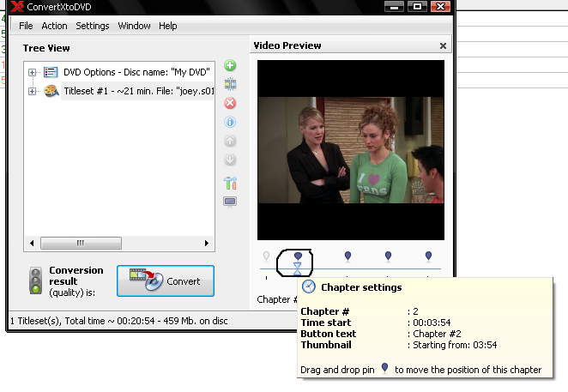Click the Convert button
Image resolution: width=568 pixels, height=392 pixels.
pyautogui.click(x=166, y=281)
